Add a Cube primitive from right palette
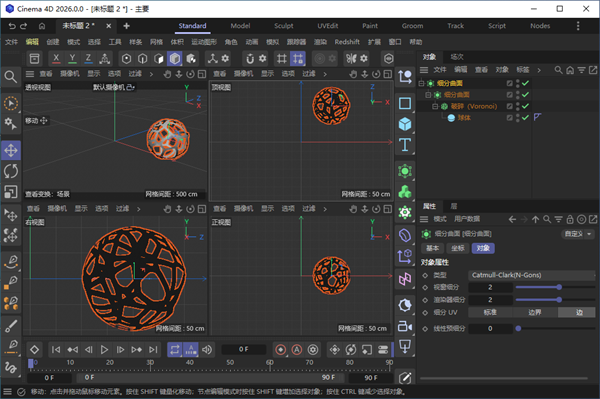 tap(405, 124)
